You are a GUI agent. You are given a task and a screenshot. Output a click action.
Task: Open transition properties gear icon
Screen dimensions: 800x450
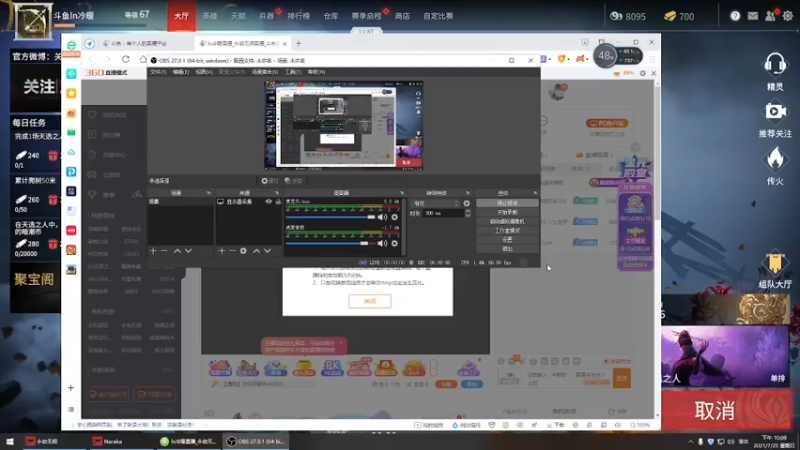coord(466,203)
